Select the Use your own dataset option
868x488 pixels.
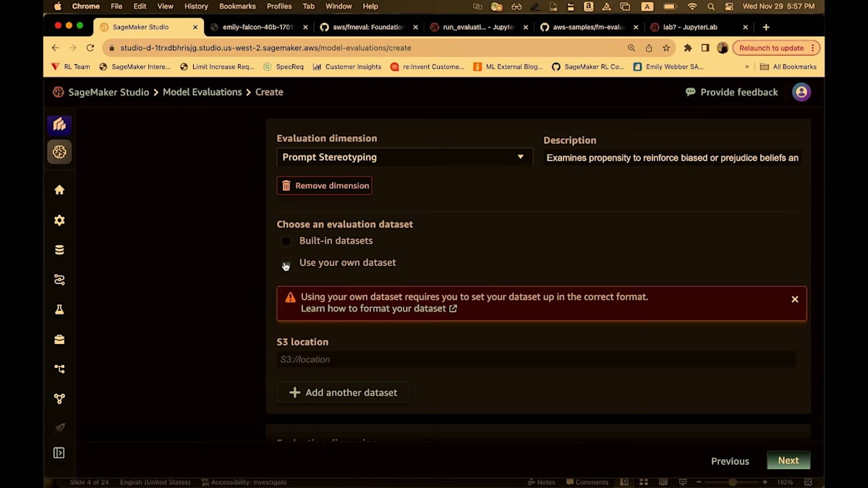286,263
